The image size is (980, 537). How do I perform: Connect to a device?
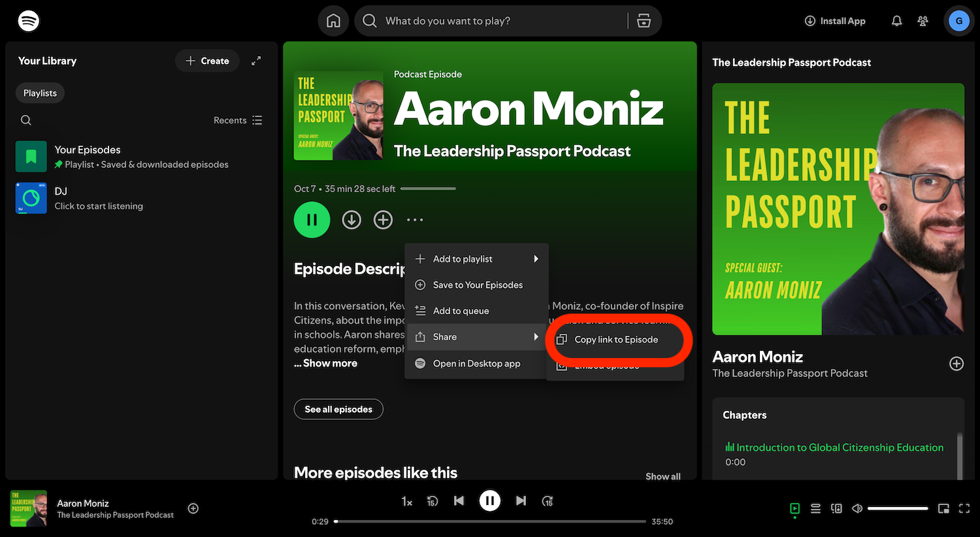coord(836,508)
